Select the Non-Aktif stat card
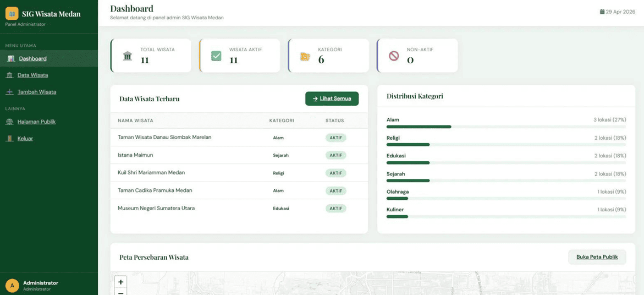The image size is (644, 295). 417,56
